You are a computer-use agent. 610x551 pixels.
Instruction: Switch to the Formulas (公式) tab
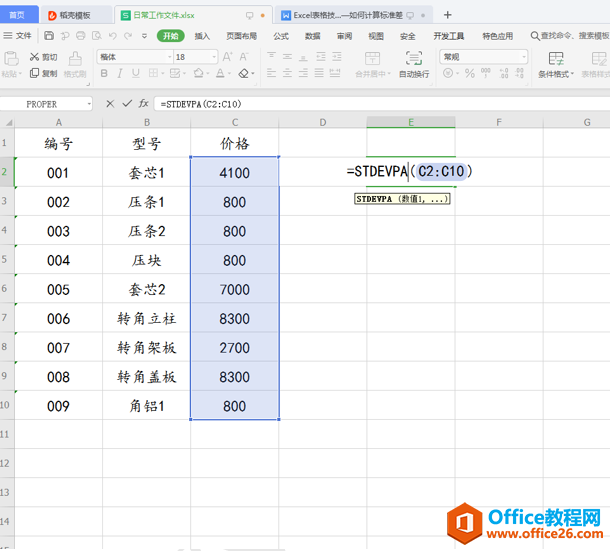[281, 36]
